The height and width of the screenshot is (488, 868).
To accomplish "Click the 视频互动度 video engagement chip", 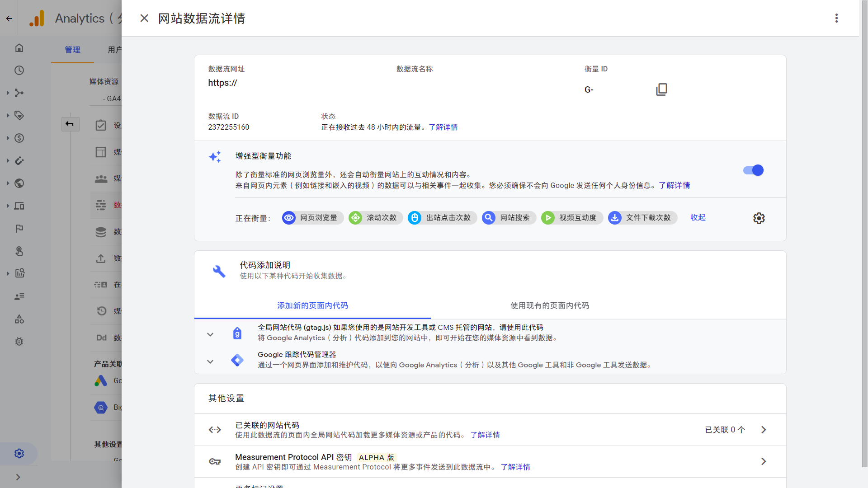I will tap(572, 218).
